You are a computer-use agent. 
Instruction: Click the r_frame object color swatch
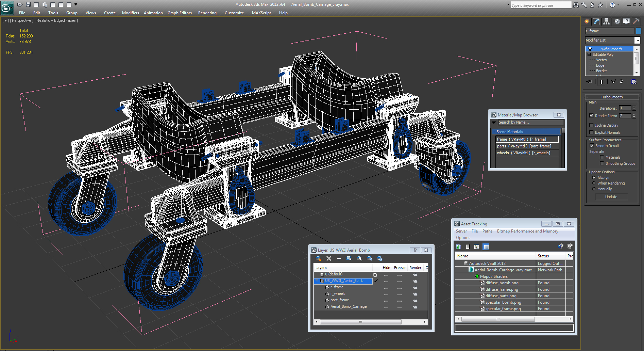point(639,31)
